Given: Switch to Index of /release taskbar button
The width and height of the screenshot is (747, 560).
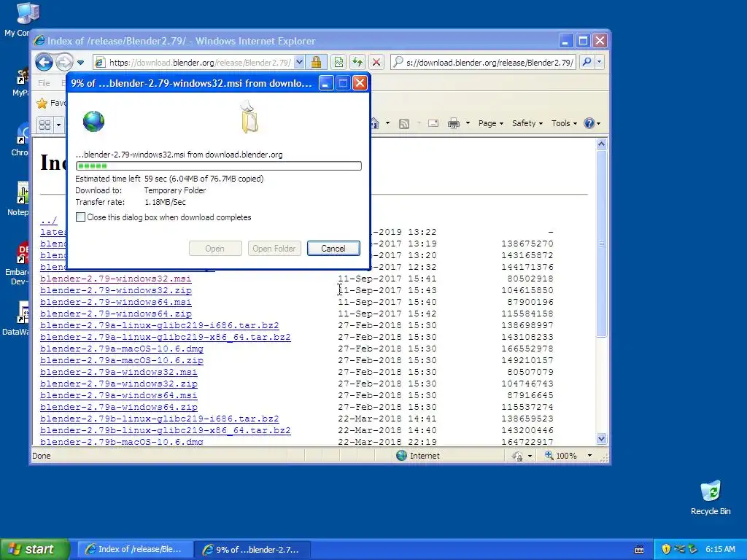Looking at the screenshot, I should click(x=135, y=549).
